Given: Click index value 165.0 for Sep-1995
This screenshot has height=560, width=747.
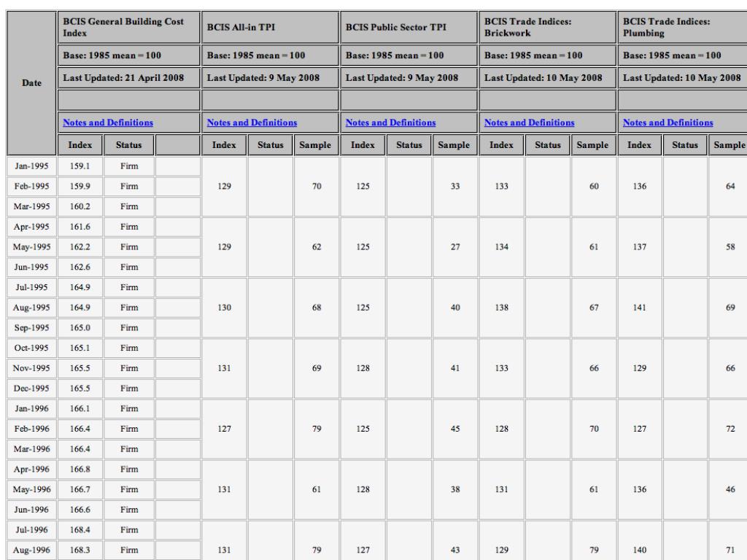Looking at the screenshot, I should pyautogui.click(x=80, y=327).
